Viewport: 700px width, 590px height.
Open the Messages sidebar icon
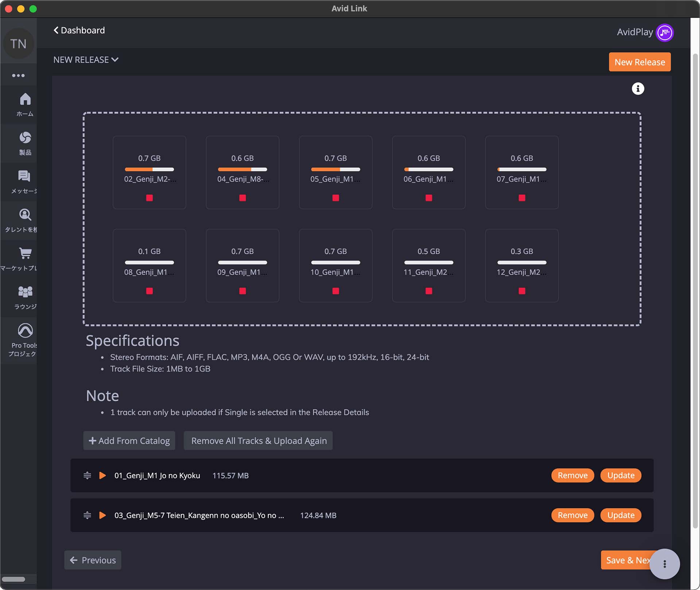24,176
